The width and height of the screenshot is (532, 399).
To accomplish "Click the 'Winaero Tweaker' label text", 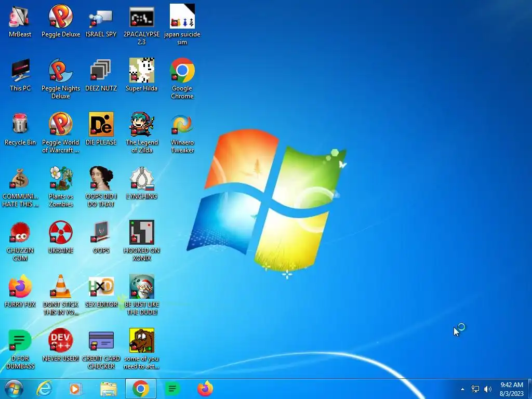I will click(x=182, y=146).
